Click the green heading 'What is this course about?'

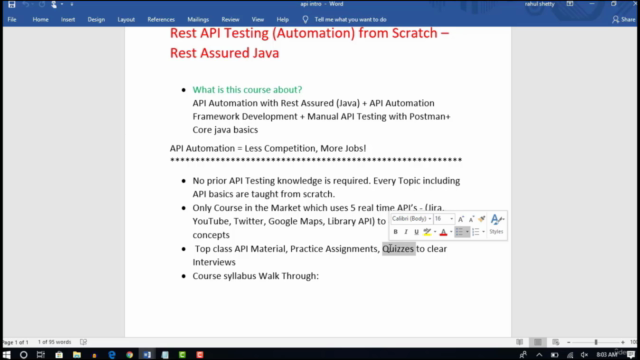tap(247, 89)
